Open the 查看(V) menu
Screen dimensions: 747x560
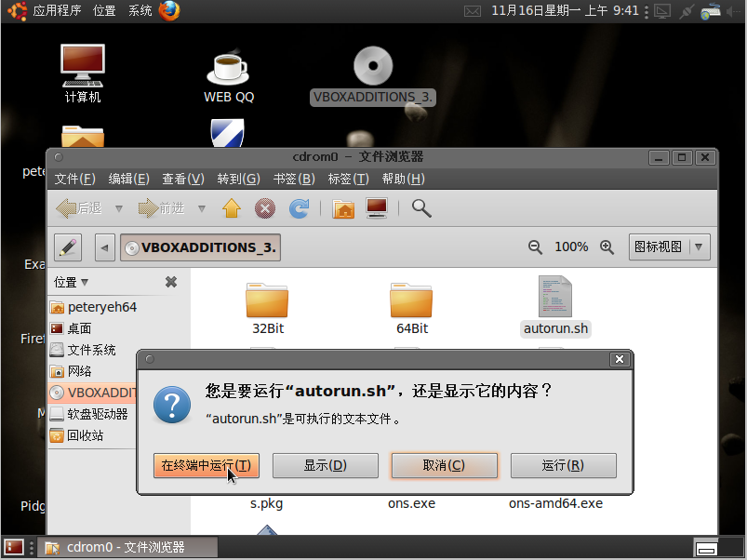point(183,179)
